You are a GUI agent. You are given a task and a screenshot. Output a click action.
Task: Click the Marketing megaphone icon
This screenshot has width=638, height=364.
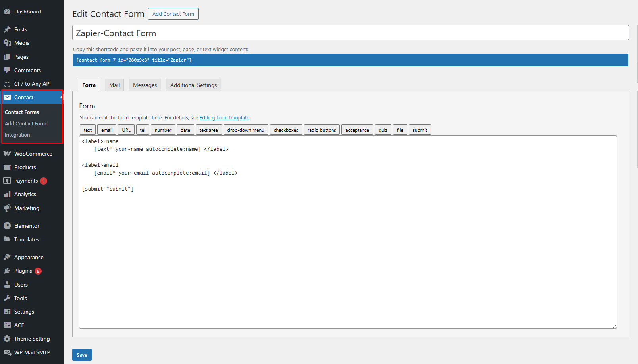point(7,208)
